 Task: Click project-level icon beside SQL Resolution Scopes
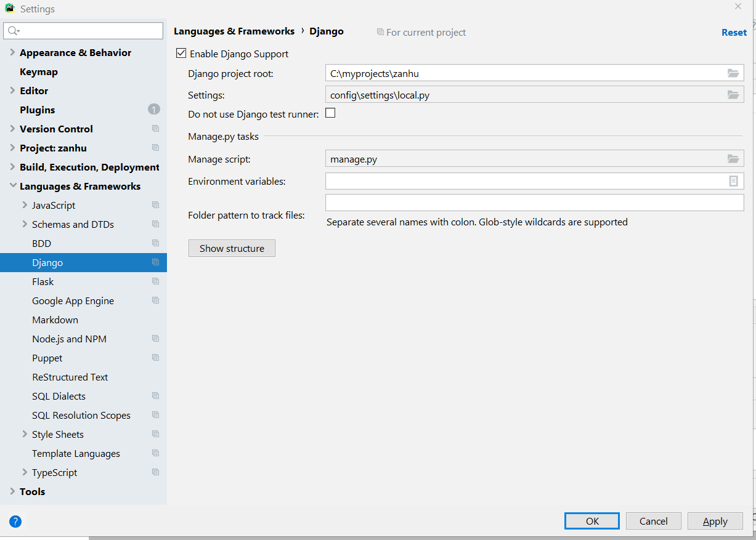[155, 415]
